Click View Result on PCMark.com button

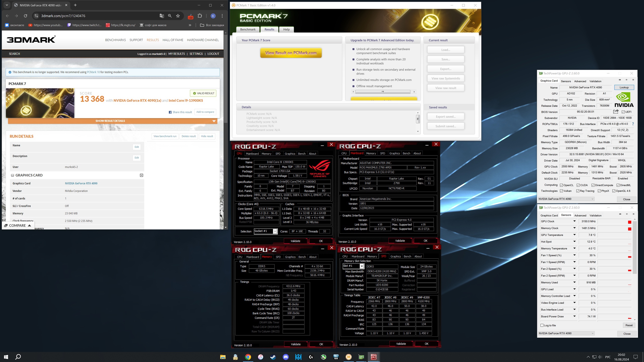click(x=291, y=53)
